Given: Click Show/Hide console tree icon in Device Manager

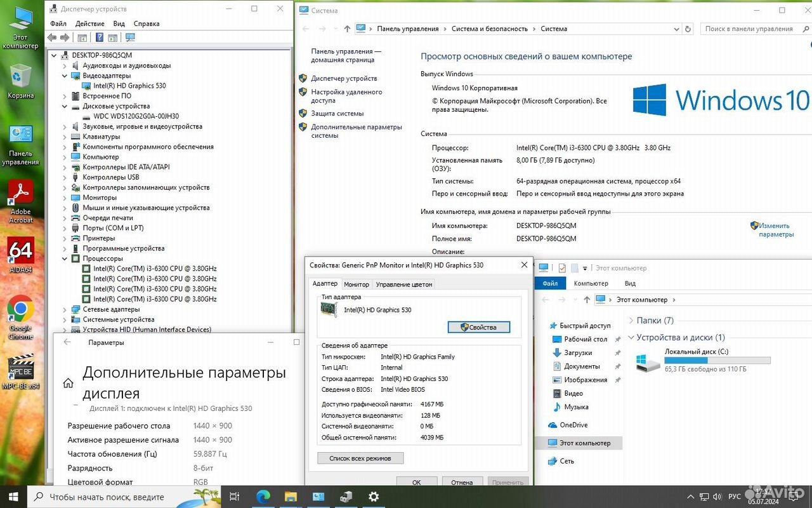Looking at the screenshot, I should coord(82,38).
